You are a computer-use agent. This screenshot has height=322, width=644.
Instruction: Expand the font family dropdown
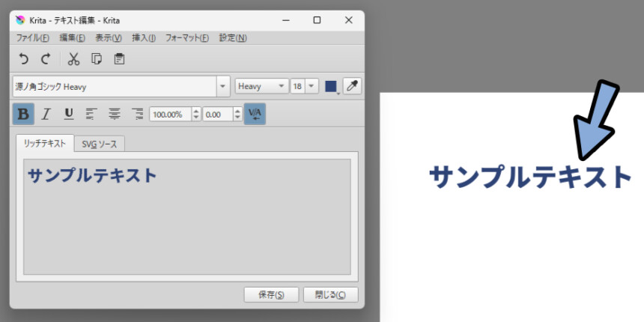pyautogui.click(x=223, y=87)
